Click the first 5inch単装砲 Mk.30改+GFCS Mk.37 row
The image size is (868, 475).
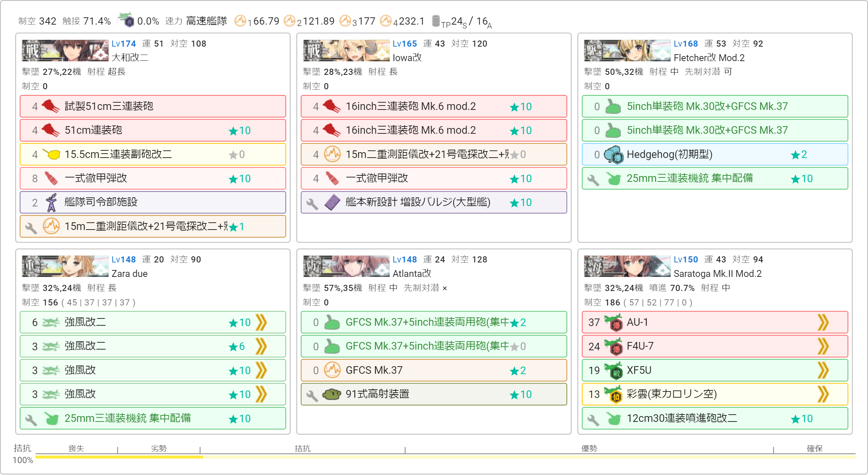click(715, 106)
